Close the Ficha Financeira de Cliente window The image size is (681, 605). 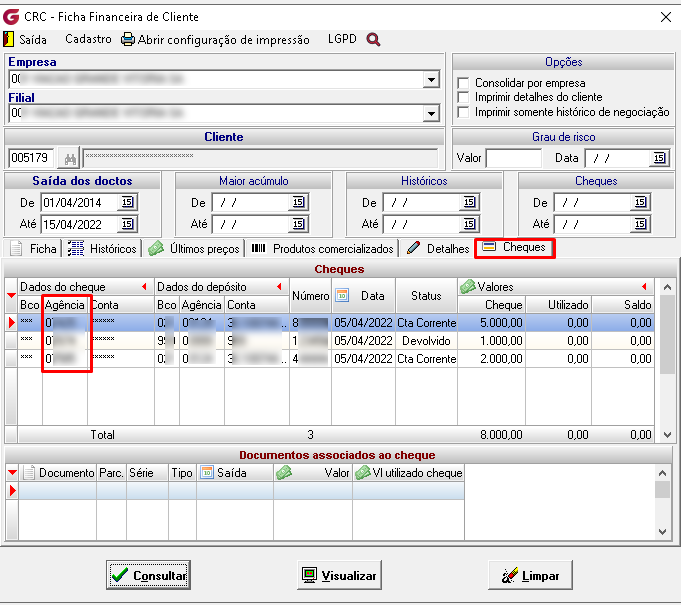(665, 17)
